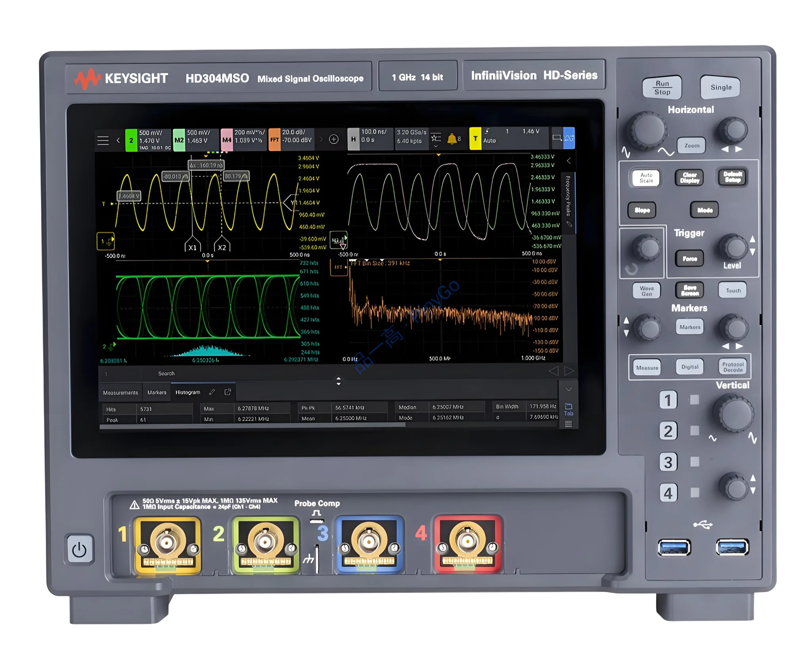Image resolution: width=812 pixels, height=650 pixels.
Task: Switch to the Markers results tab
Action: click(x=157, y=392)
